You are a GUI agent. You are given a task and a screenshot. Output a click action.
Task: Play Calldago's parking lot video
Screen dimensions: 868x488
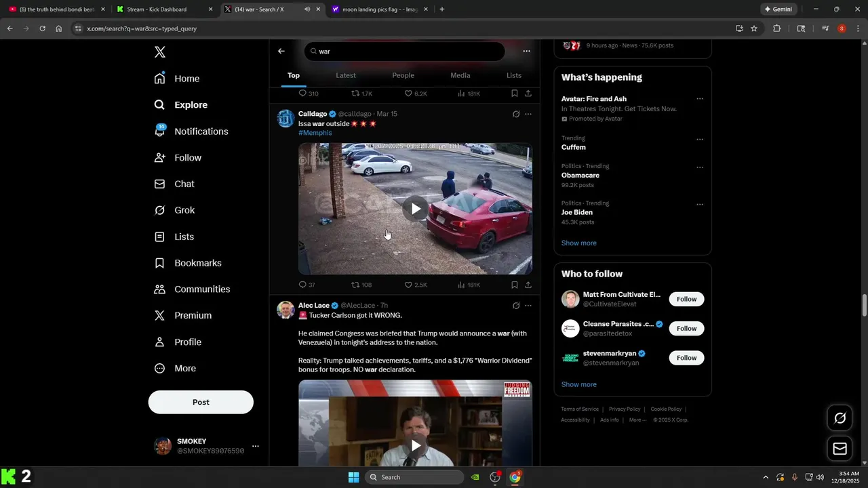tap(415, 209)
